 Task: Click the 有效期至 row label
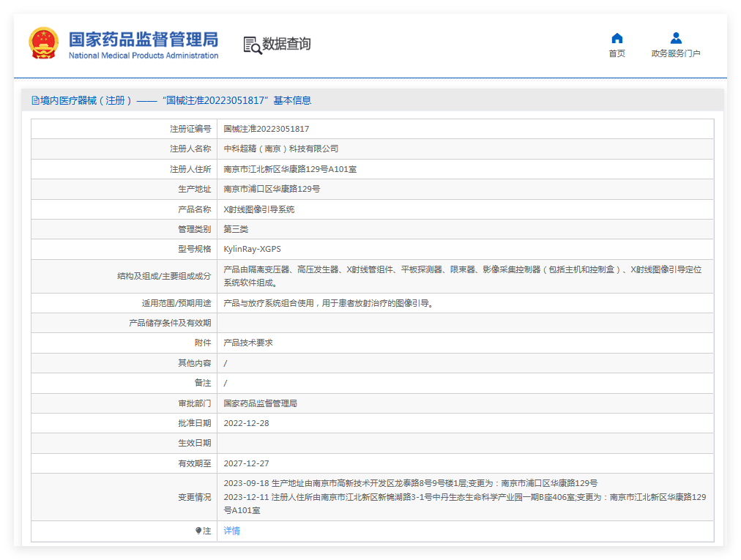195,463
